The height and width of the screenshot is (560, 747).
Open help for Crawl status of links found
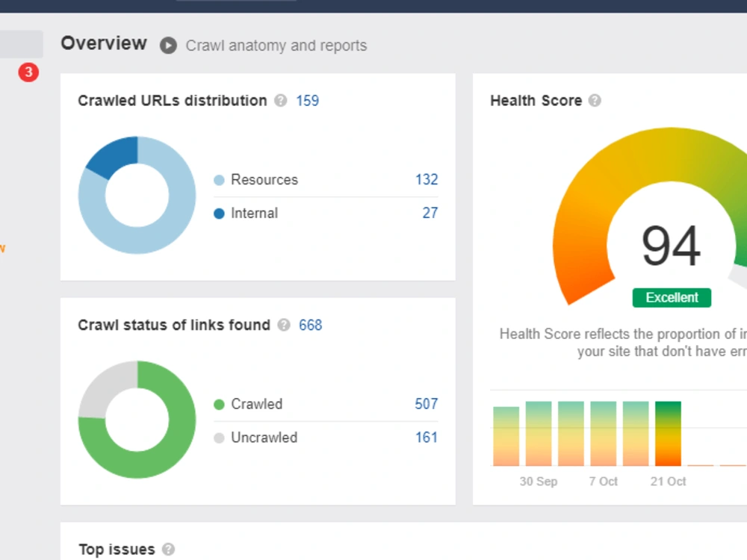(x=284, y=325)
